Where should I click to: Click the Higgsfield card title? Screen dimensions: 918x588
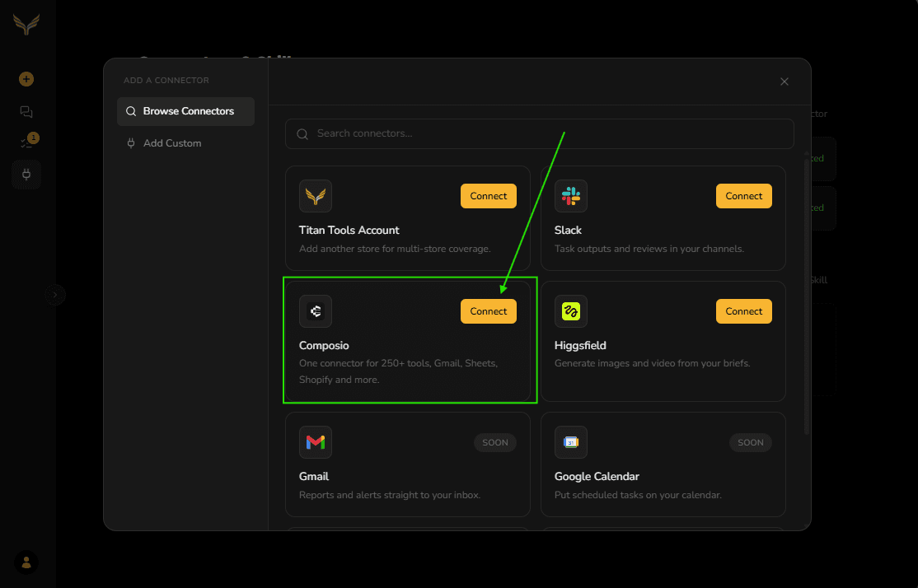pyautogui.click(x=580, y=345)
